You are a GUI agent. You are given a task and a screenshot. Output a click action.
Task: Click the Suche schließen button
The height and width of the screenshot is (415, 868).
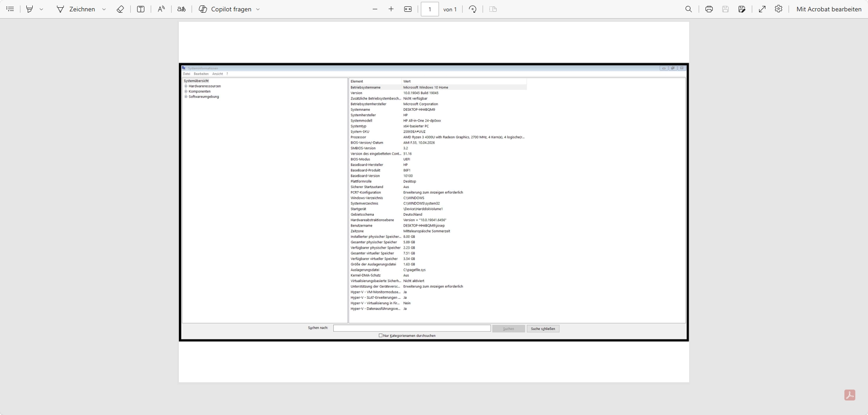[x=543, y=329]
